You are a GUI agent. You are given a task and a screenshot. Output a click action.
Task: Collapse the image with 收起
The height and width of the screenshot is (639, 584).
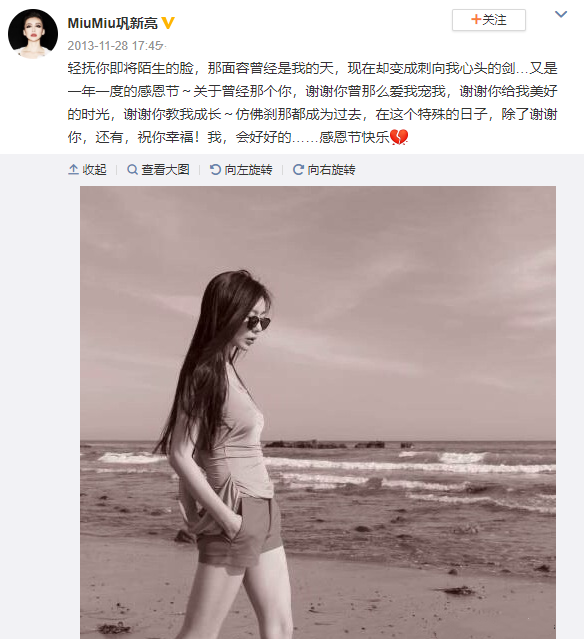pos(87,170)
